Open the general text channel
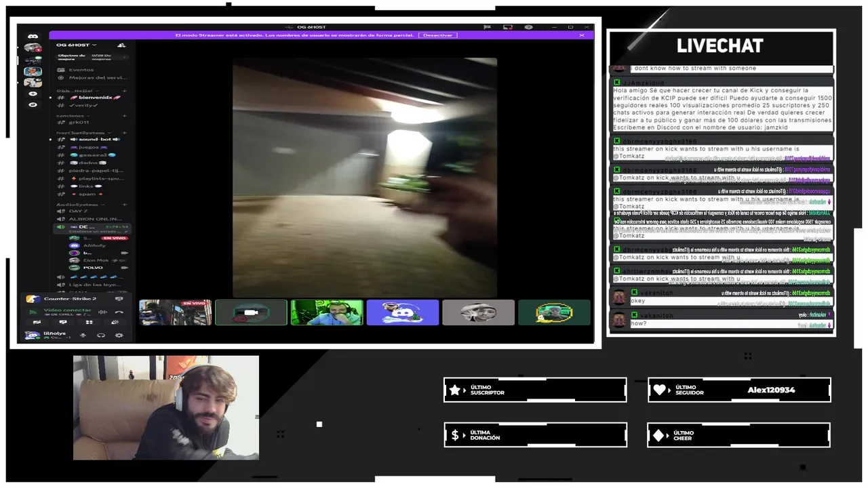This screenshot has width=868, height=488. point(92,155)
